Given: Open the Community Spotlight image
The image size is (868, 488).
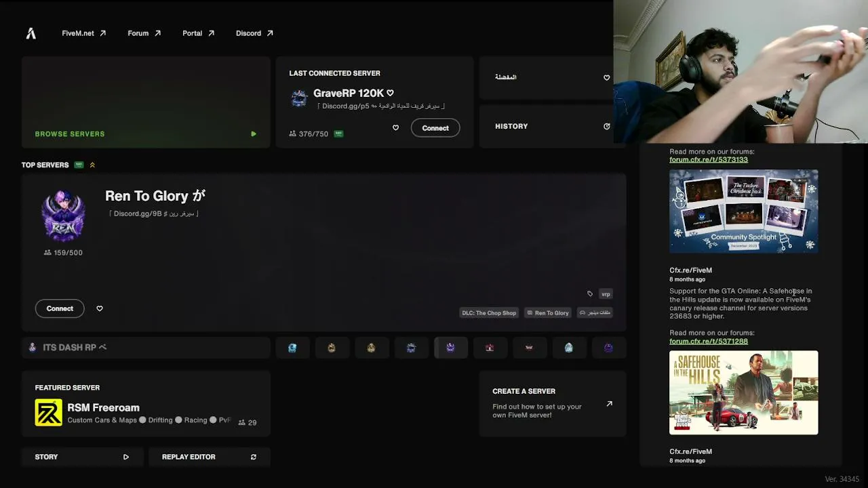Looking at the screenshot, I should [744, 211].
